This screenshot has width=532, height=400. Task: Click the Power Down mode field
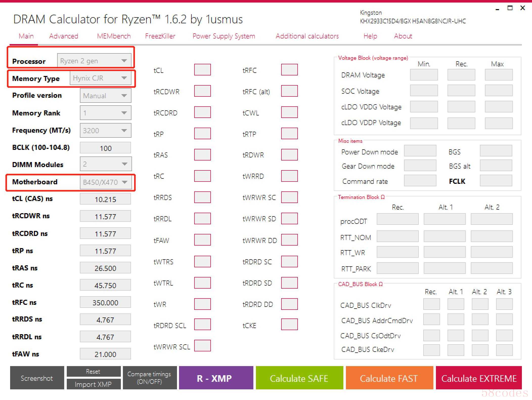click(420, 151)
